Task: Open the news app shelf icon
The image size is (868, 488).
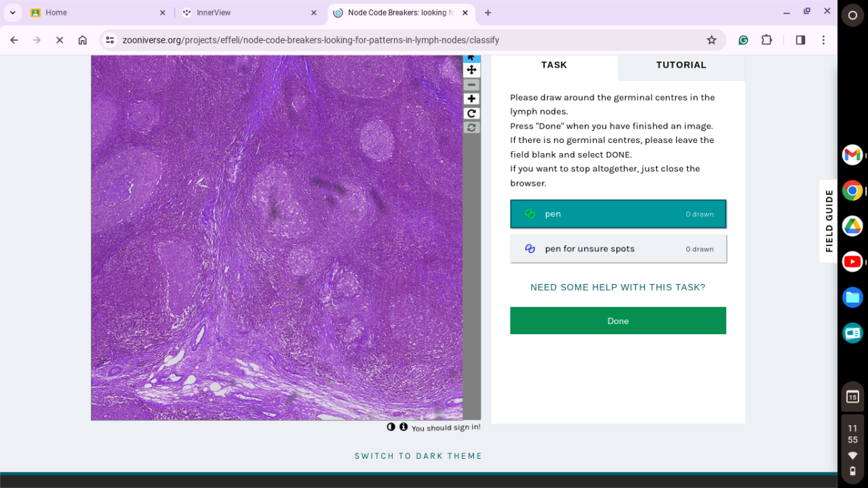Action: [x=852, y=333]
